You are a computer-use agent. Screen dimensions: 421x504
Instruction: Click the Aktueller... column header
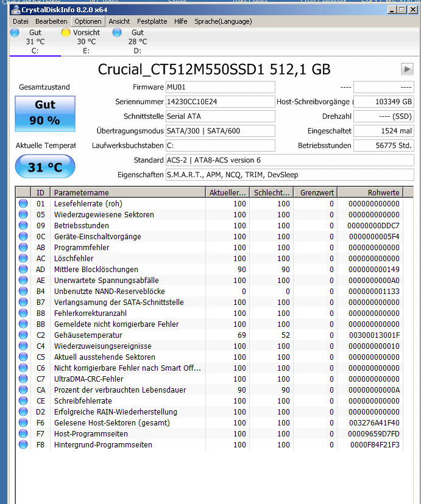click(x=227, y=192)
